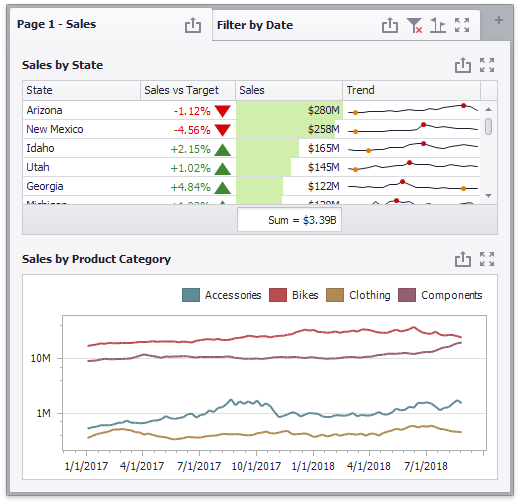Click the grid scrollbar up arrow
Screen dimensions: 520x504
pos(488,109)
